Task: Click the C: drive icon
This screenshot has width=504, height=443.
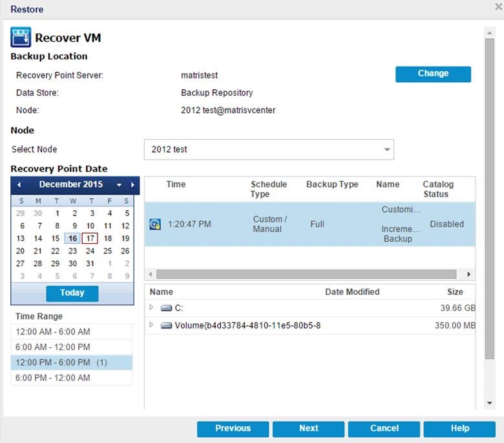Action: point(166,308)
